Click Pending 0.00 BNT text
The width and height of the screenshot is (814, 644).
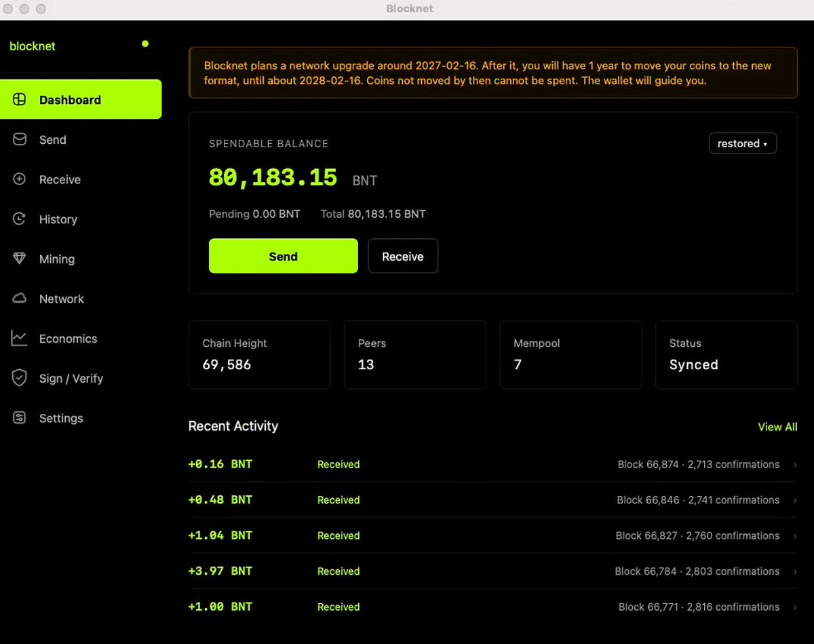tap(254, 214)
